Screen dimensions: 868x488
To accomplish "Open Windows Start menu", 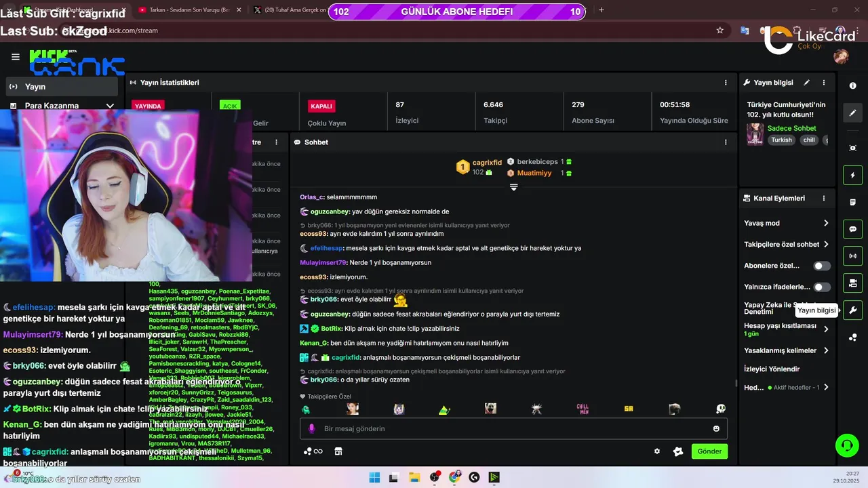I will pos(374,477).
